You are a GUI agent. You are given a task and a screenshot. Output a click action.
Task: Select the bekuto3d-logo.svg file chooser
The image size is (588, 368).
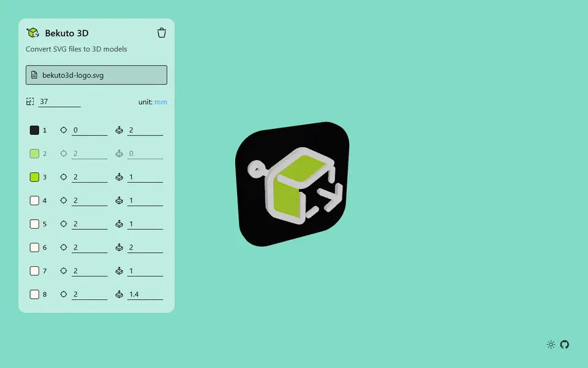tap(96, 75)
